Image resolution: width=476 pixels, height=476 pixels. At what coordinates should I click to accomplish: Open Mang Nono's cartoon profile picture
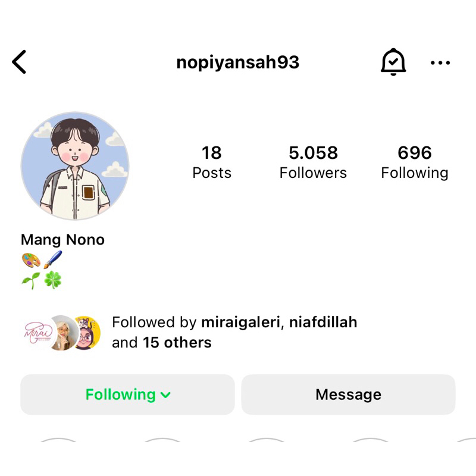(75, 166)
